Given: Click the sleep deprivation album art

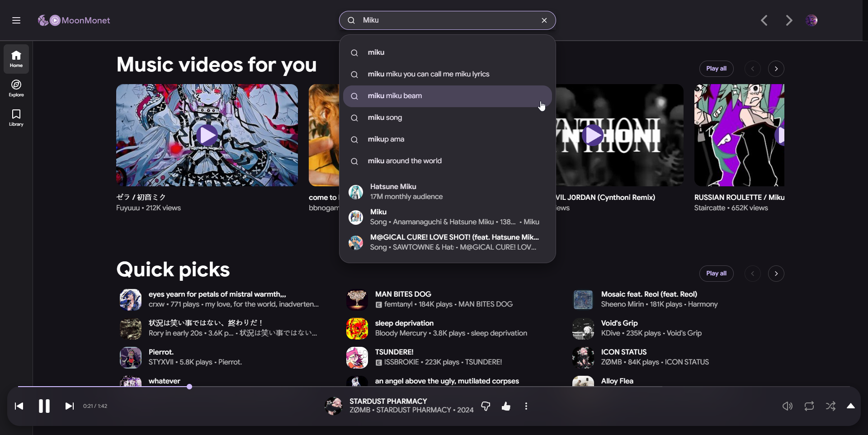Looking at the screenshot, I should click(357, 329).
